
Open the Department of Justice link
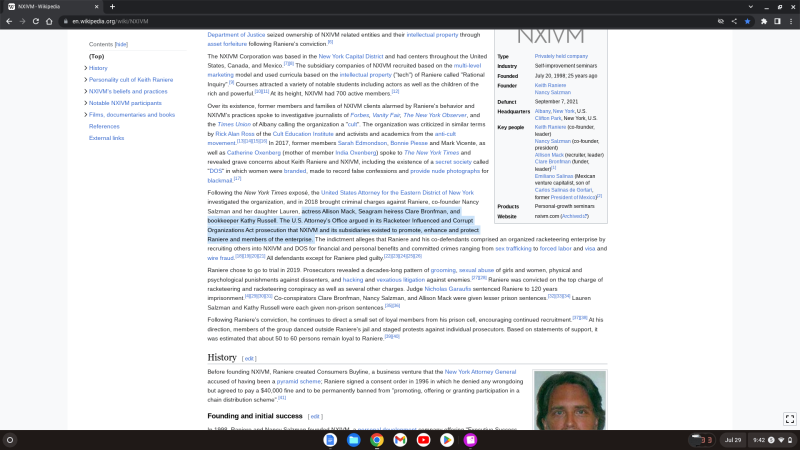(x=236, y=35)
